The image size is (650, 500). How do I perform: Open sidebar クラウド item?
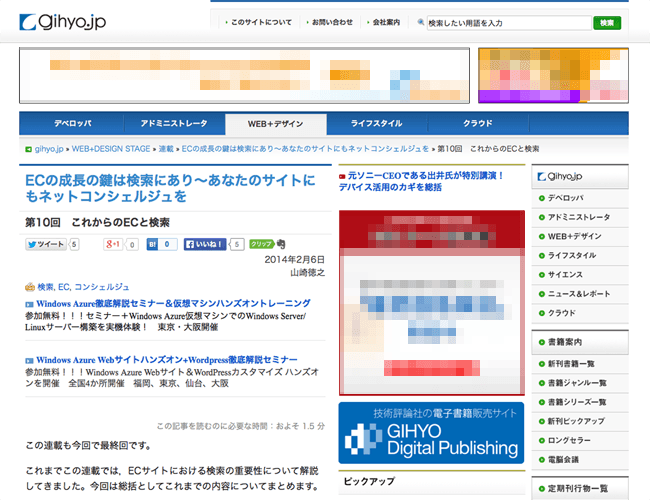tap(580, 313)
